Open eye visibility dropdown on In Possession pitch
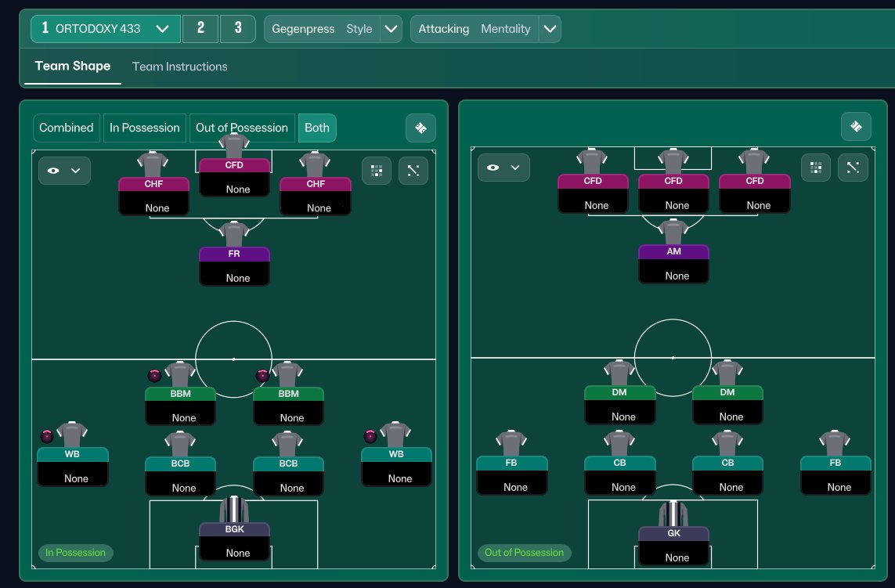 click(64, 171)
